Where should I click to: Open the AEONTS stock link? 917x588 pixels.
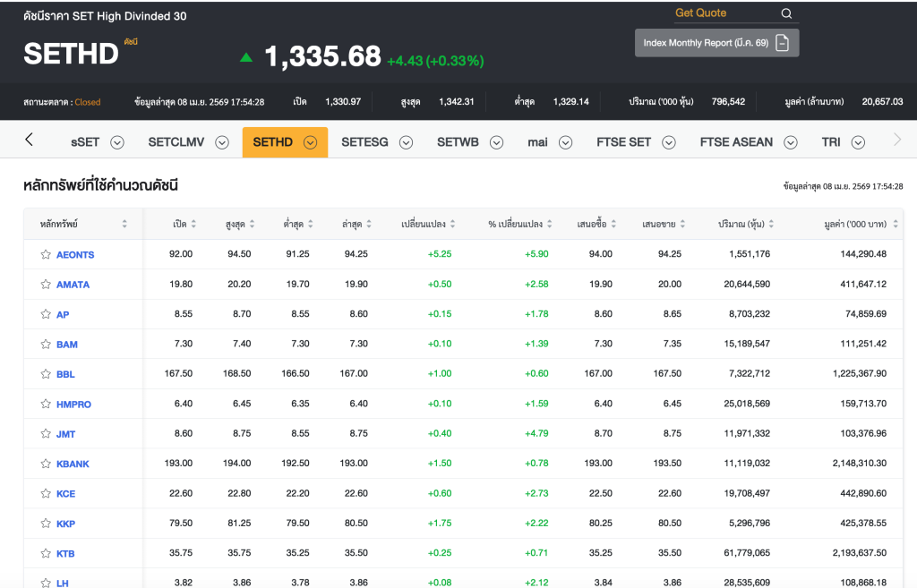(x=75, y=255)
